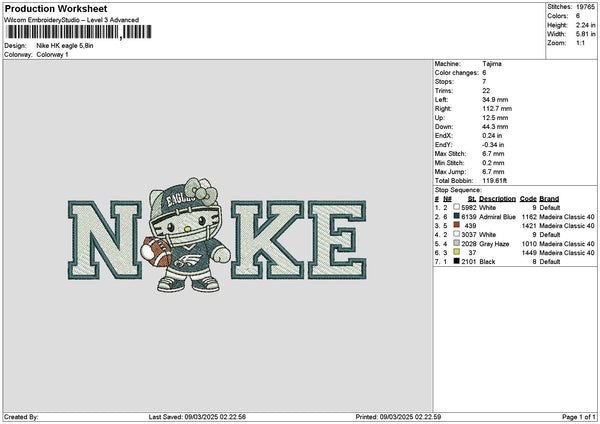Click the Height value 2.24 in
The width and height of the screenshot is (600, 424).
(585, 25)
